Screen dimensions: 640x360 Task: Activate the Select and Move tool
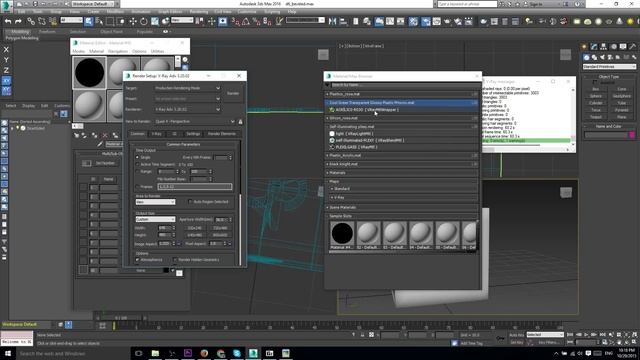click(133, 21)
